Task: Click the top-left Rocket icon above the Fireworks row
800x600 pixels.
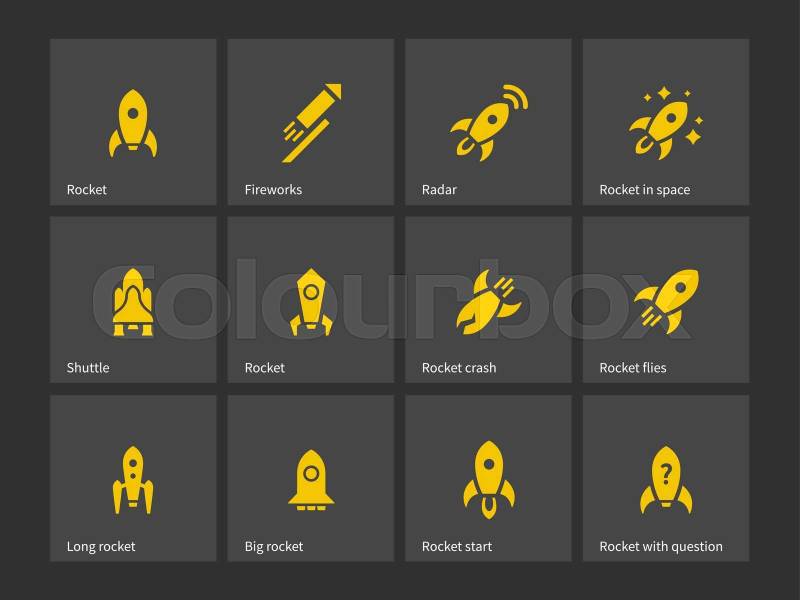Action: tap(133, 123)
